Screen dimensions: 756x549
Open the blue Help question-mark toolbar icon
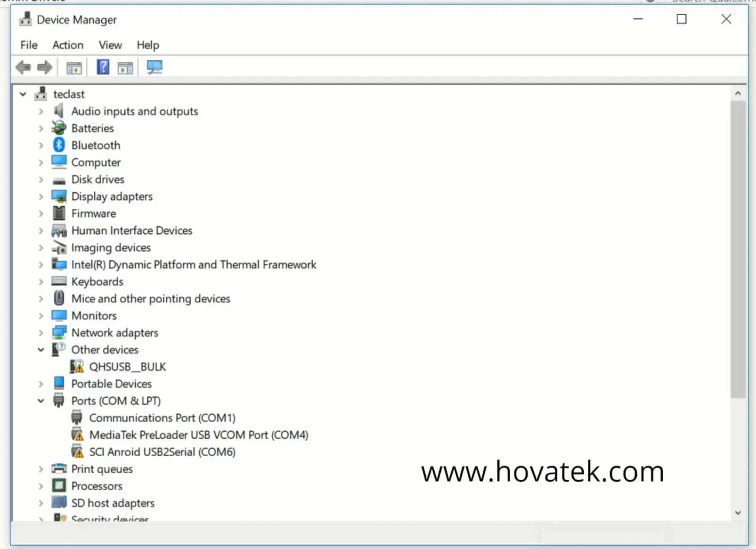coord(103,67)
